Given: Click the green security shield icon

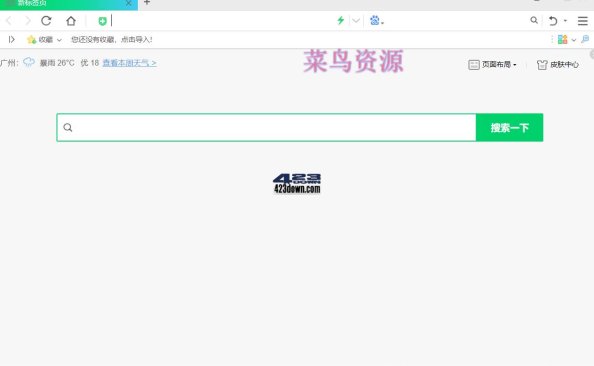Looking at the screenshot, I should coord(102,21).
